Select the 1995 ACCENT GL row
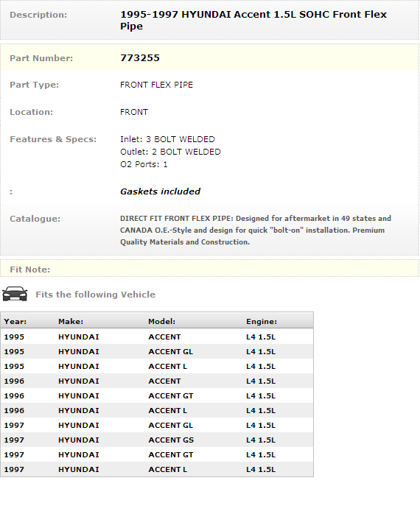Screen dimensions: 420x514 [157, 351]
